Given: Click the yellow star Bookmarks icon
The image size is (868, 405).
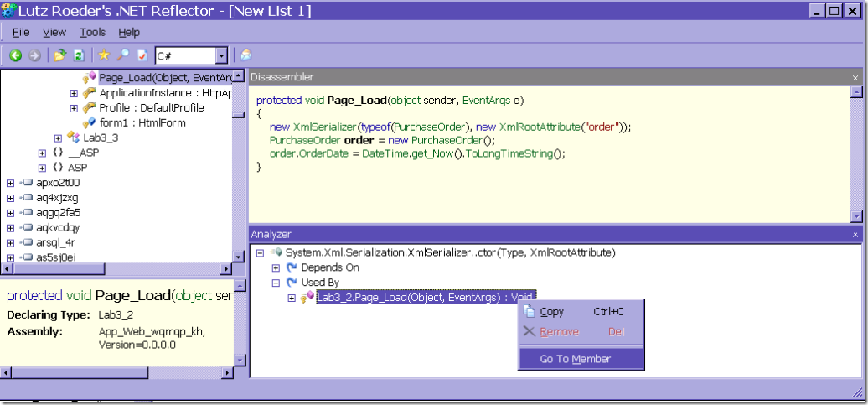Looking at the screenshot, I should click(x=104, y=55).
